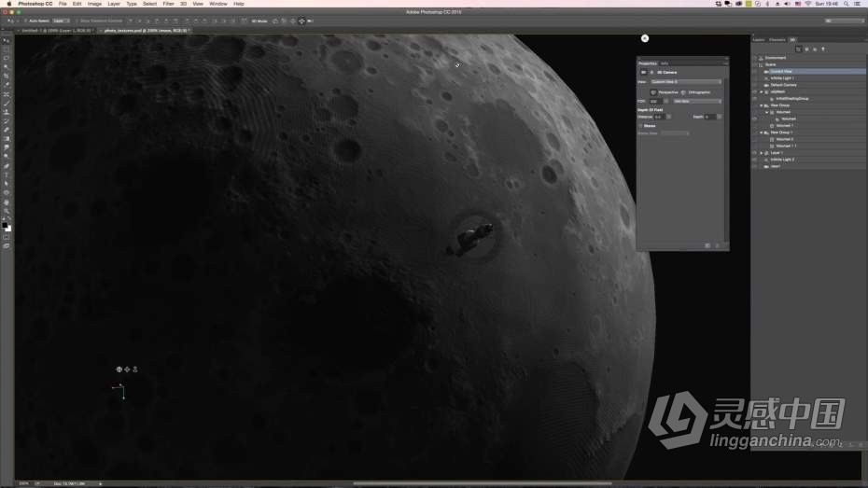
Task: Click the orbit camera widget on canvas
Action: click(x=119, y=369)
